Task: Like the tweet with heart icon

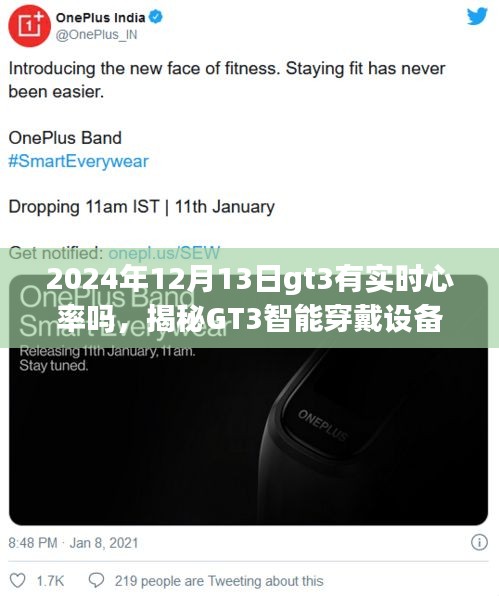Action: (17, 580)
